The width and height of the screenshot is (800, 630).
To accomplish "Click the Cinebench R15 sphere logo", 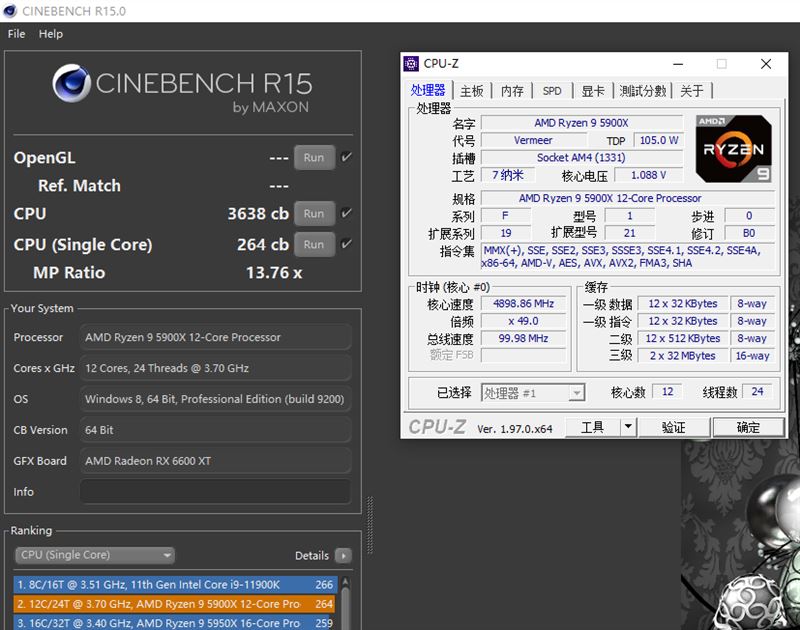I will pyautogui.click(x=71, y=83).
